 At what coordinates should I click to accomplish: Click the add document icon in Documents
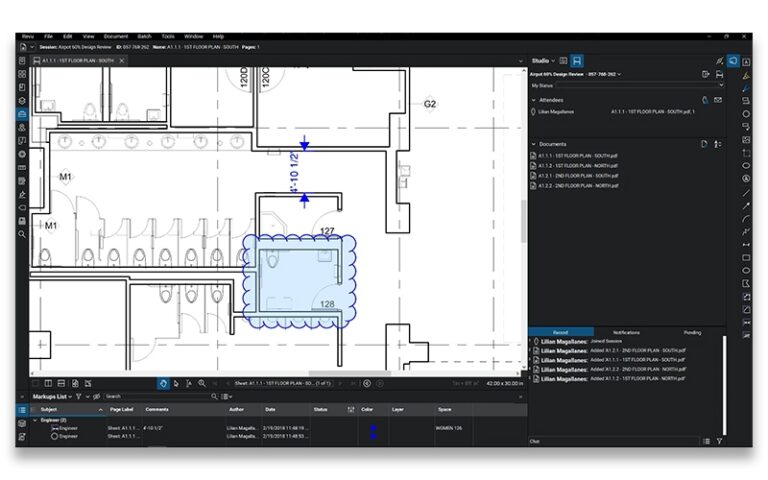(x=704, y=144)
